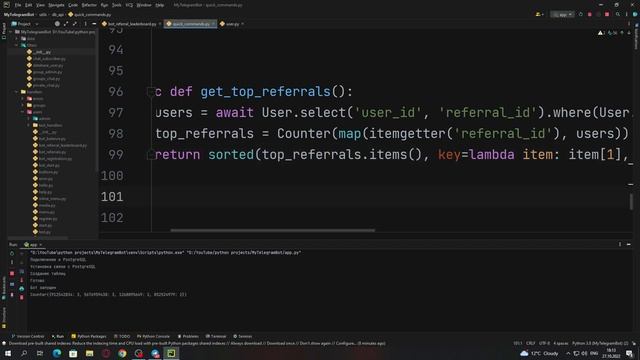The width and height of the screenshot is (640, 360).
Task: Open the app run configuration dropdown
Action: tap(562, 14)
